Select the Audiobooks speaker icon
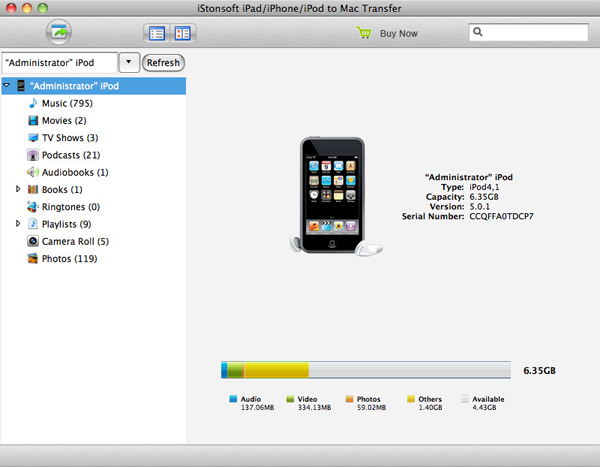The height and width of the screenshot is (467, 600). (33, 172)
